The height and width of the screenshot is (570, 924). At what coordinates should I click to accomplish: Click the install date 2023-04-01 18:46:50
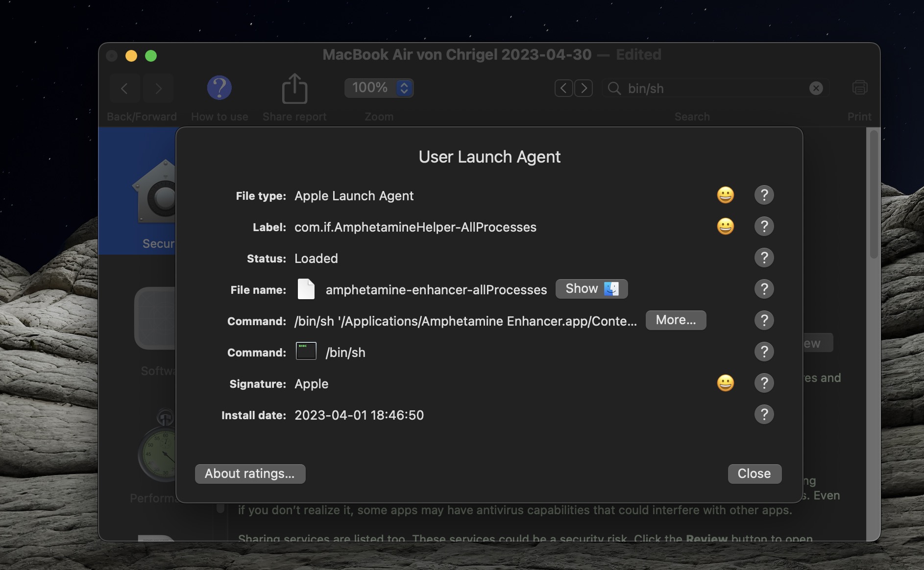[x=359, y=415]
